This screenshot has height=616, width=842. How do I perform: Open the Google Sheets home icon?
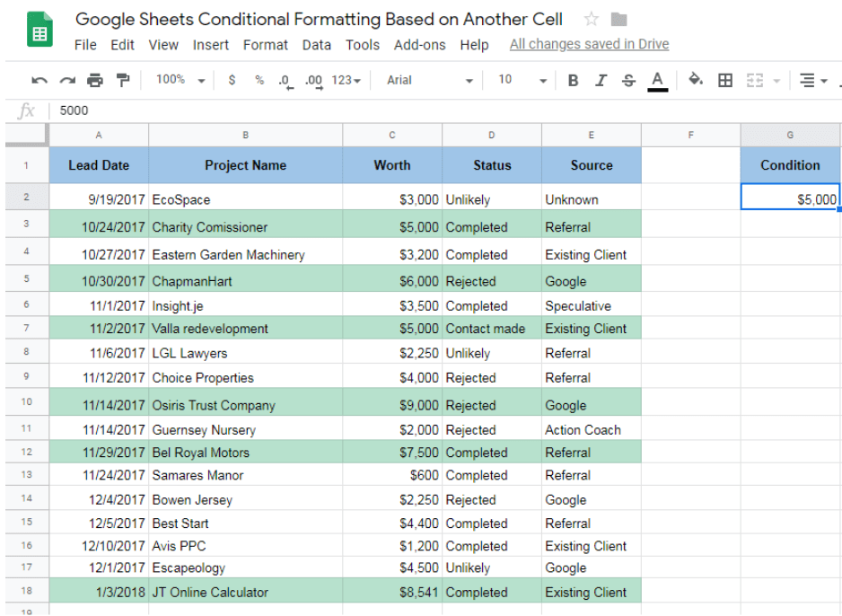pos(39,29)
